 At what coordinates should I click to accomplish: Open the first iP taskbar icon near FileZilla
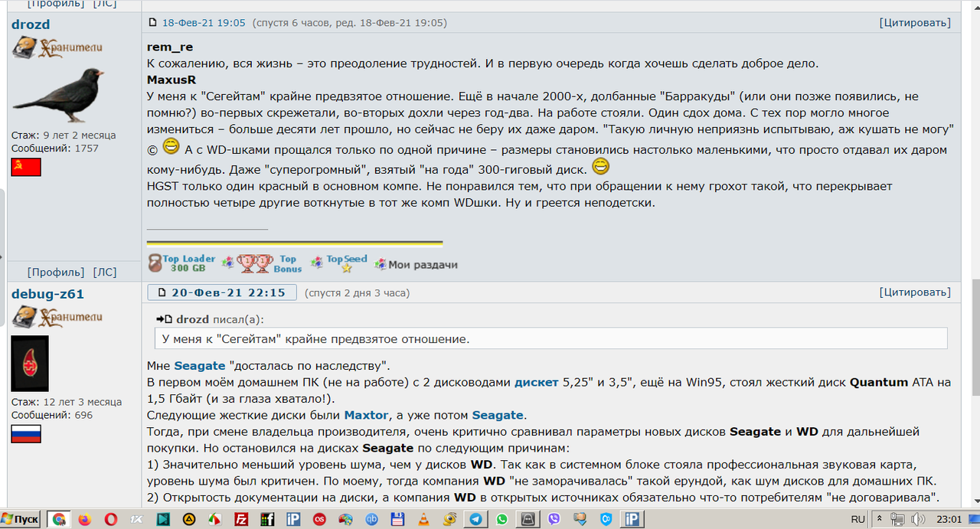click(293, 519)
